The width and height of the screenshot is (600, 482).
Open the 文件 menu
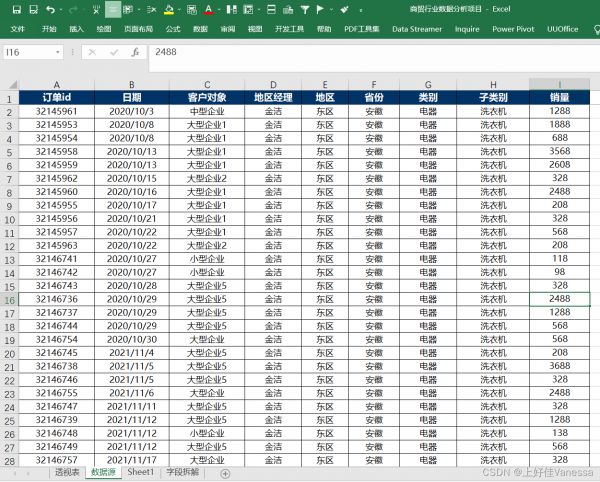tap(17, 29)
